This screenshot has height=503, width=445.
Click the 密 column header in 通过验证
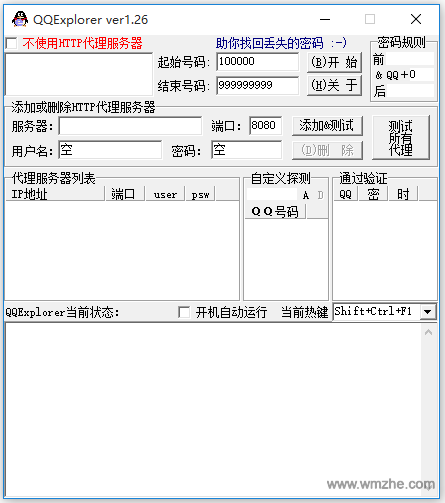tap(373, 194)
